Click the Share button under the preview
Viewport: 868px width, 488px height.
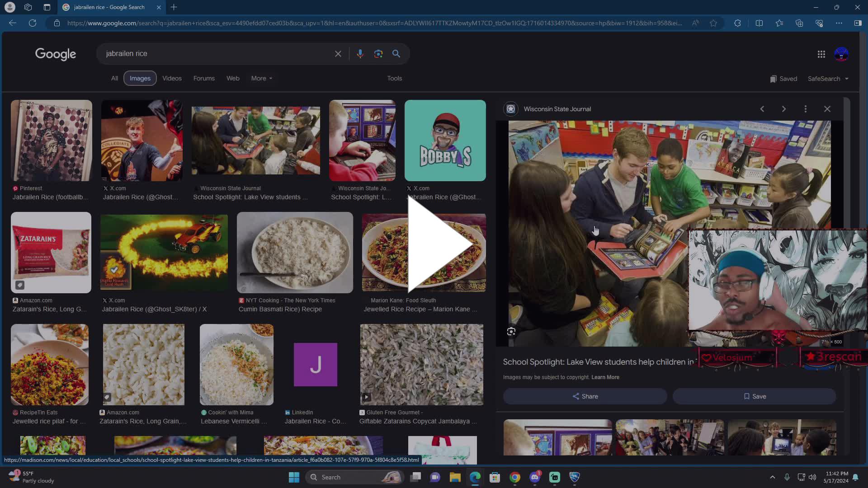(x=585, y=396)
